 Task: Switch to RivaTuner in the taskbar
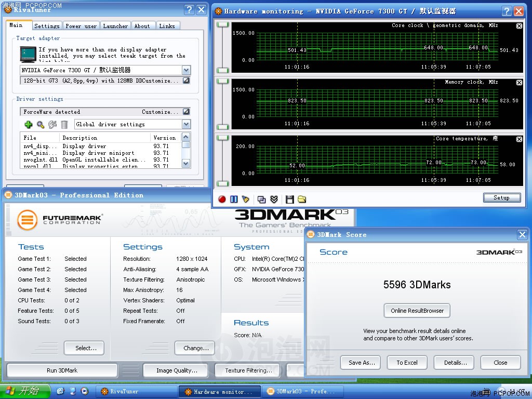(136, 392)
